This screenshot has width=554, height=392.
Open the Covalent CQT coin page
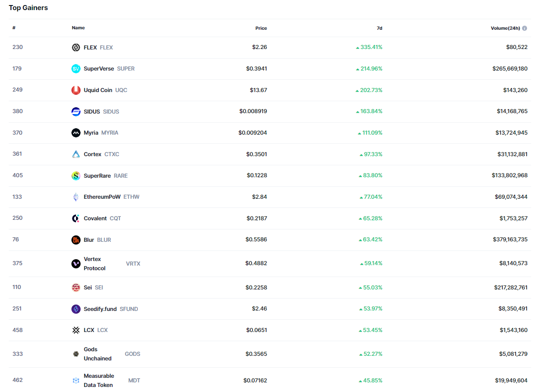[x=95, y=218]
